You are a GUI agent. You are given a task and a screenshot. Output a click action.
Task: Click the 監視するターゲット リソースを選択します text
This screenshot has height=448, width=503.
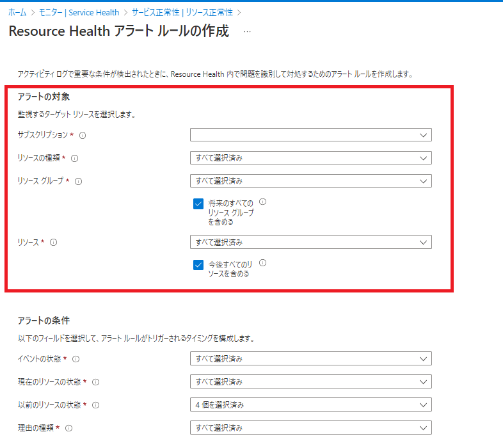[x=77, y=115]
